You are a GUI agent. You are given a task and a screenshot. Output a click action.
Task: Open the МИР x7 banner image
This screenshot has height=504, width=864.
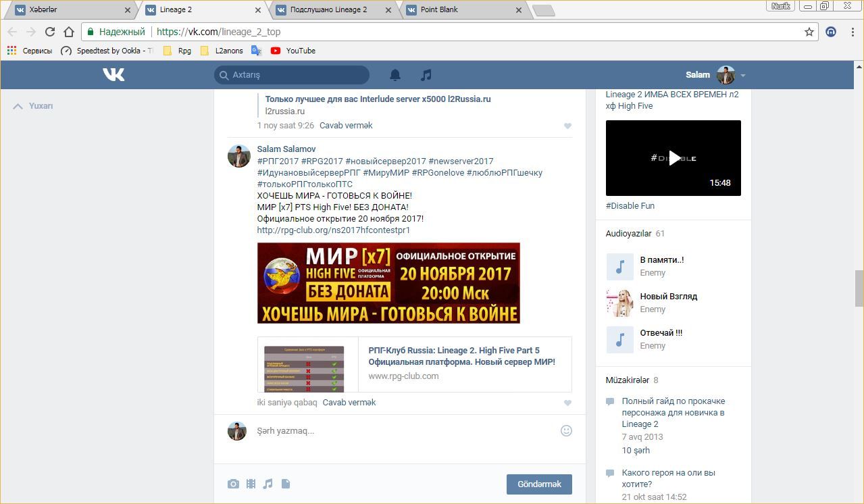pyautogui.click(x=388, y=283)
